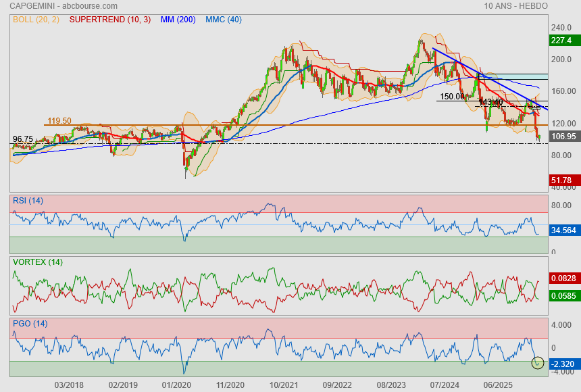Image resolution: width=581 pixels, height=392 pixels.
Task: Click the 10 ANS - HEBDO timeframe label
Action: 515,6
